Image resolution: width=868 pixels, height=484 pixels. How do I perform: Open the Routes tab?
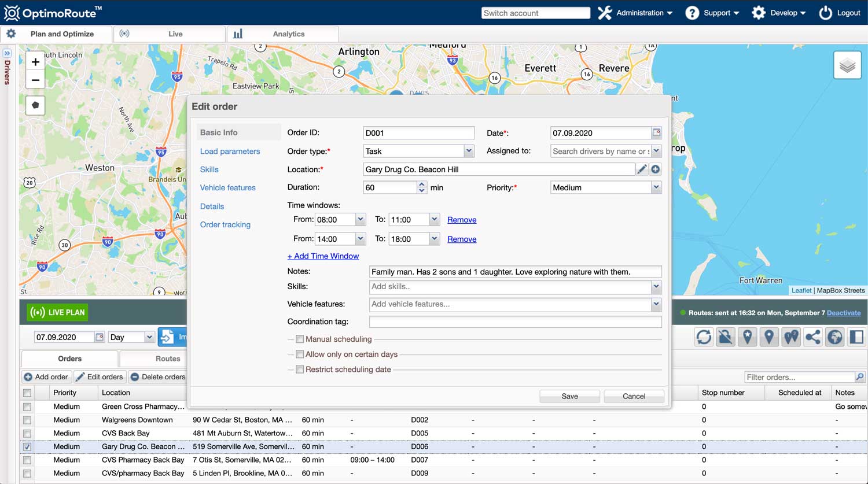point(154,359)
